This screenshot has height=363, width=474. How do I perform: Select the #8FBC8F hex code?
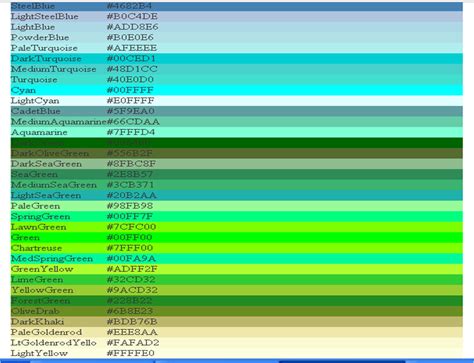pyautogui.click(x=131, y=164)
